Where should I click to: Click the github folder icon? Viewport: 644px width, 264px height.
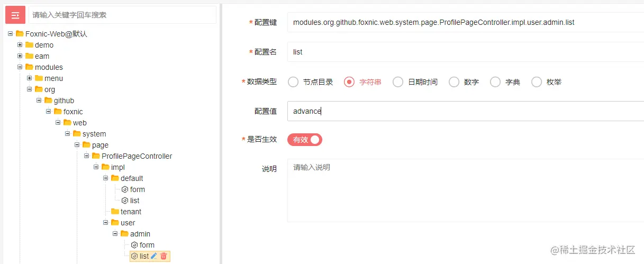[48, 101]
